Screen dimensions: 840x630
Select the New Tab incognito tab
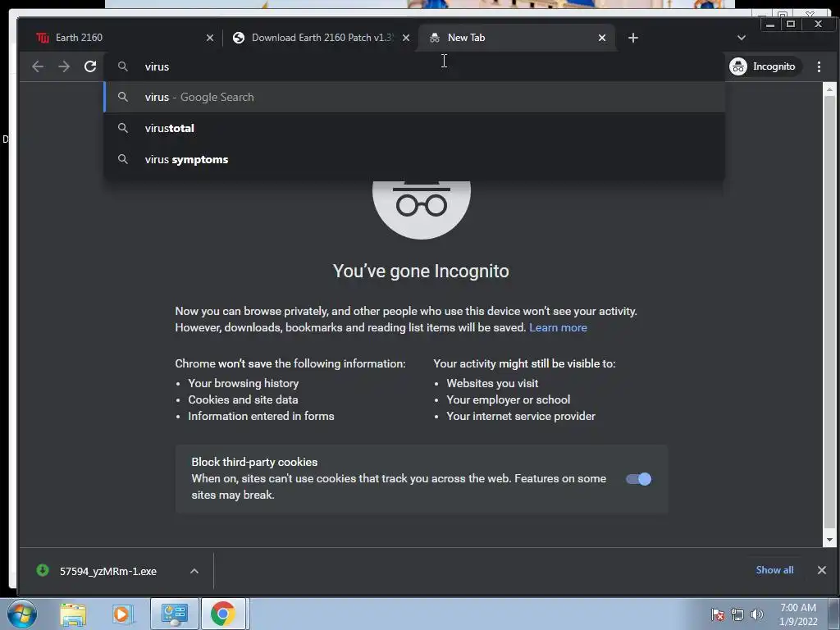point(517,38)
